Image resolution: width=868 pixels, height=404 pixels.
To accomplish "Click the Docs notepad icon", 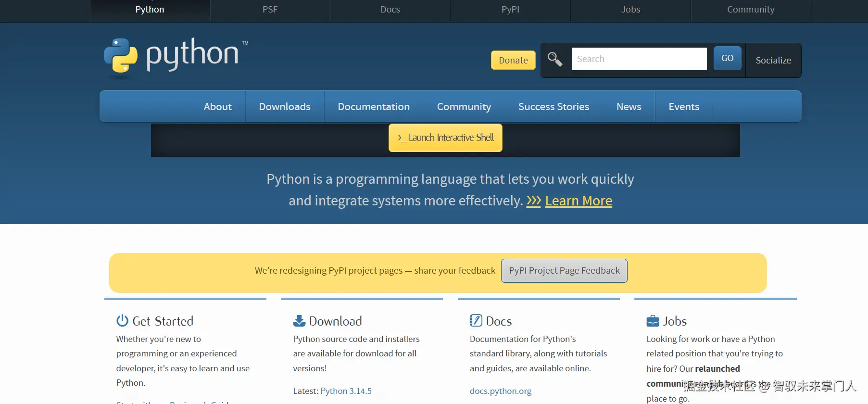I will pos(476,321).
